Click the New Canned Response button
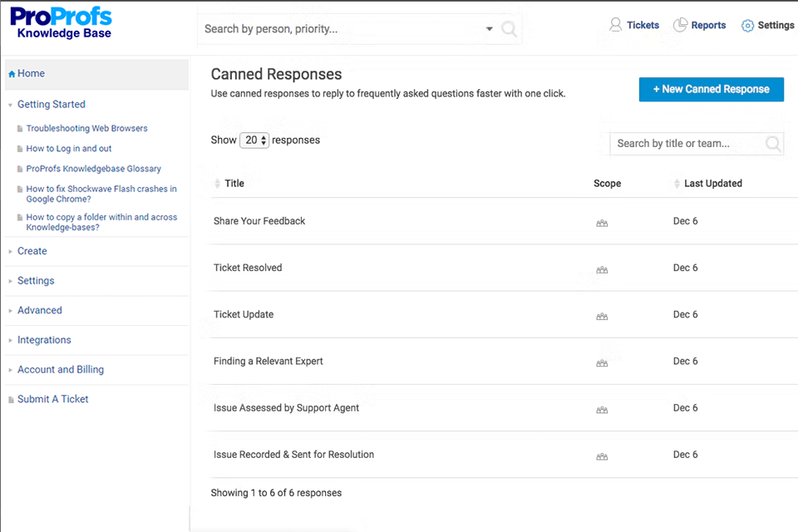This screenshot has width=798, height=532. tap(711, 89)
